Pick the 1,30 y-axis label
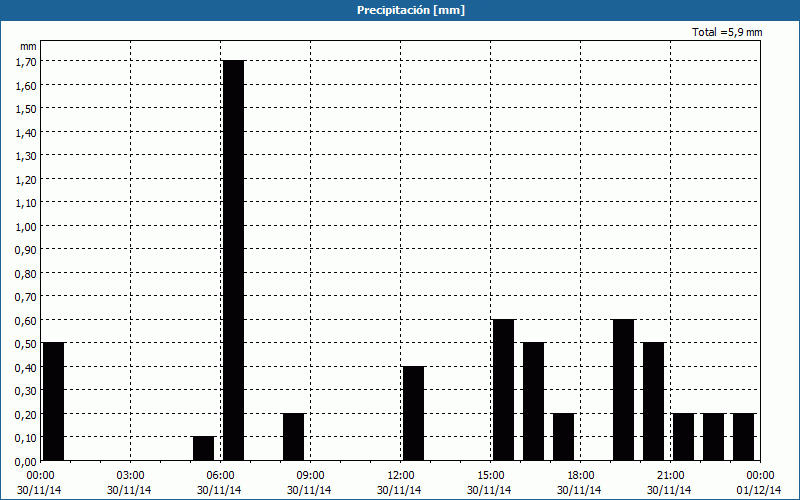 (x=27, y=156)
